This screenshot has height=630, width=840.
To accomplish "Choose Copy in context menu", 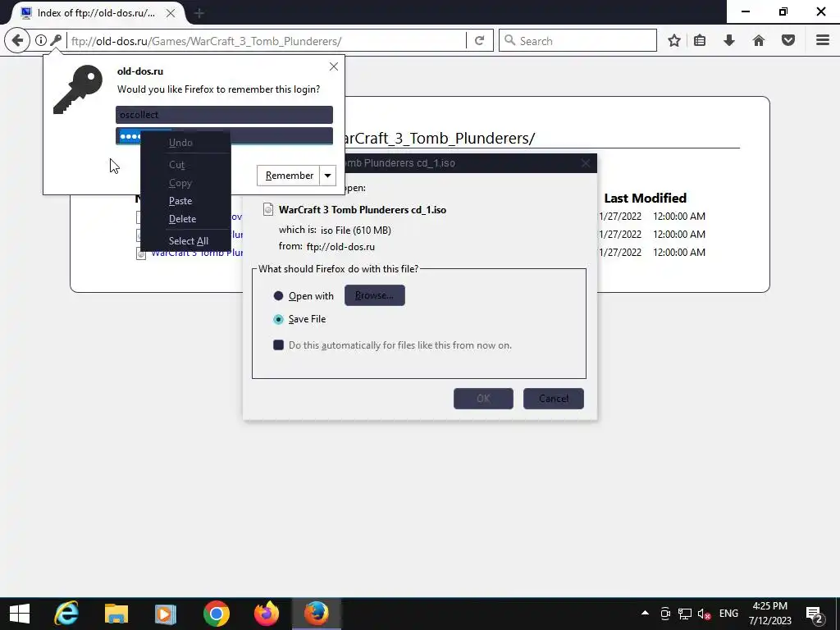I will [185, 183].
